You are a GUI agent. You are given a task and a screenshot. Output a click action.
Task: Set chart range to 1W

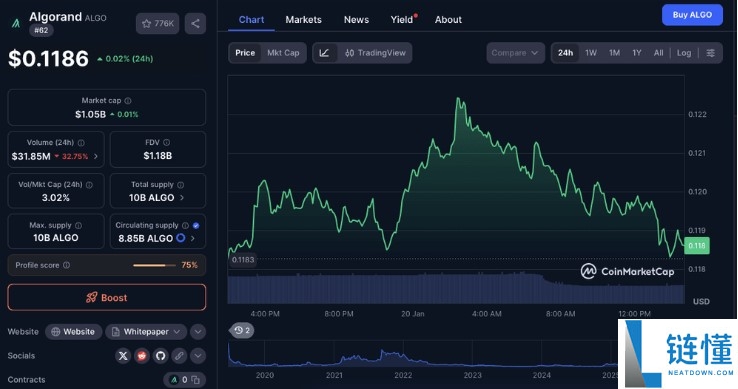coord(591,53)
